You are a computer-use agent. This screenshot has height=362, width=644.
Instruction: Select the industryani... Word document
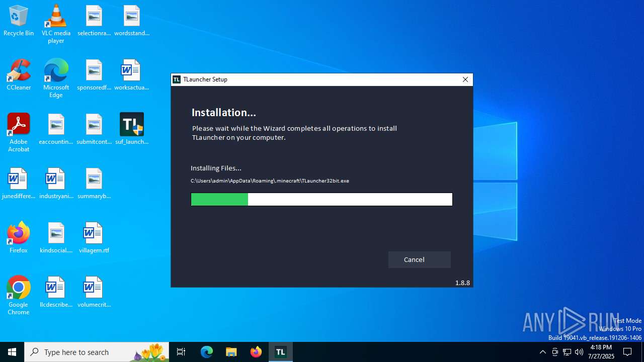coord(56,184)
